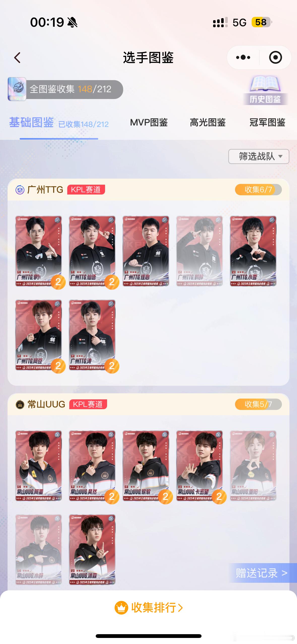The width and height of the screenshot is (297, 644).
Task: Tap the 收集6/7 progress badge
Action: click(258, 189)
